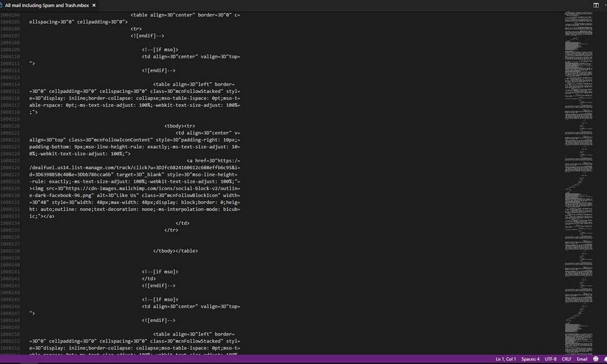The image size is (607, 364).
Task: Open the feedback smiley in the status bar
Action: click(x=594, y=359)
